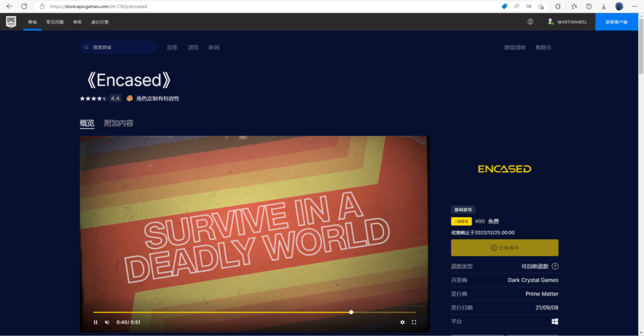Open the video settings gear

tap(402, 322)
